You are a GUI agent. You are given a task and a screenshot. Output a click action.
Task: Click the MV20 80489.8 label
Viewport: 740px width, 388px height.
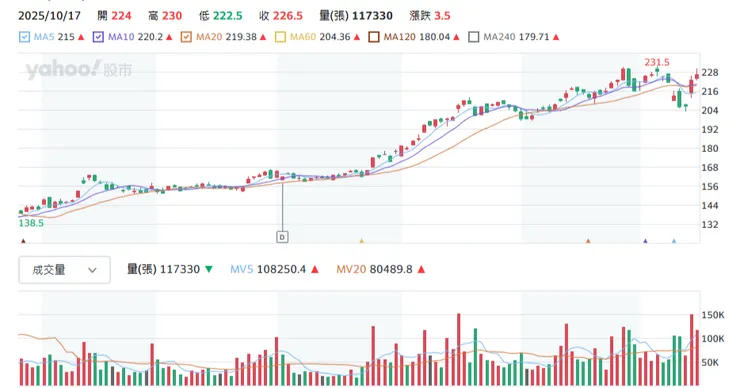click(x=374, y=270)
